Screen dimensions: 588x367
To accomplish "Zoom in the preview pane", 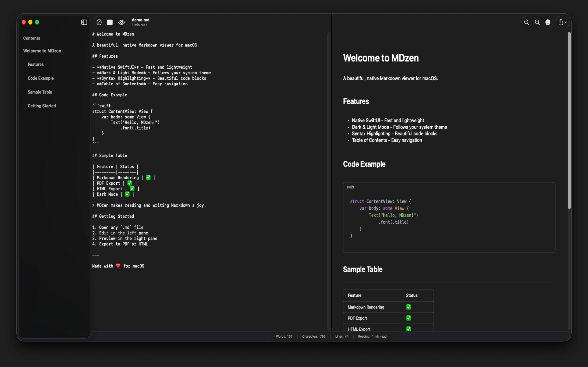I will coord(537,22).
